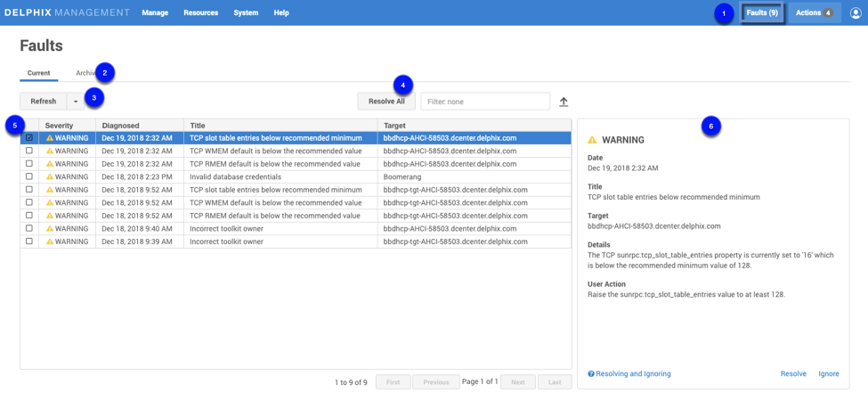Expand the Refresh dropdown arrow

click(76, 102)
